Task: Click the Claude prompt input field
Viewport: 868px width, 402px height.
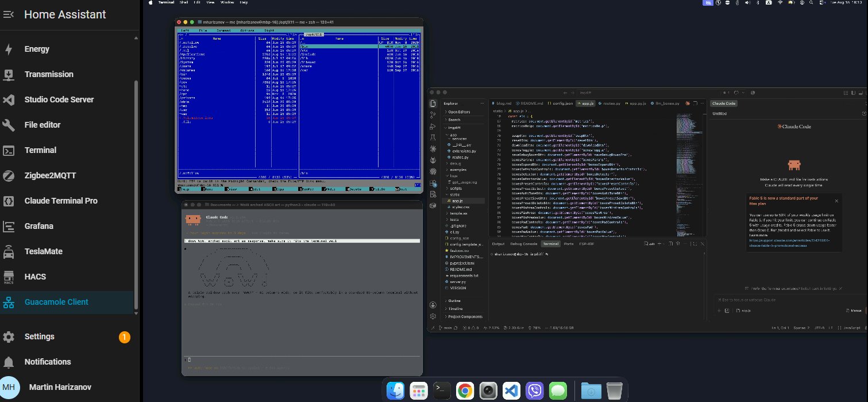Action: 789,300
